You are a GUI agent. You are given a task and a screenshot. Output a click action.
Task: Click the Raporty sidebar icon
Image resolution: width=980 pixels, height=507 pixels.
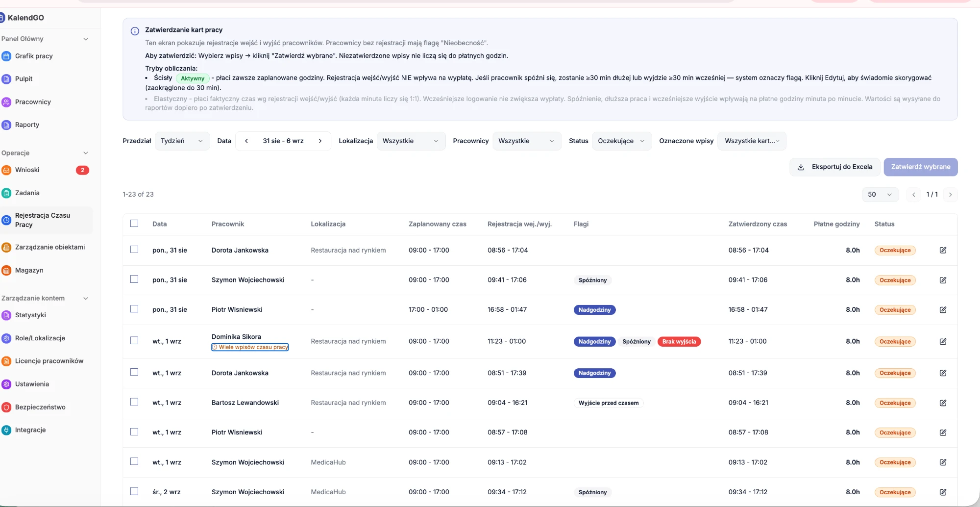point(6,125)
